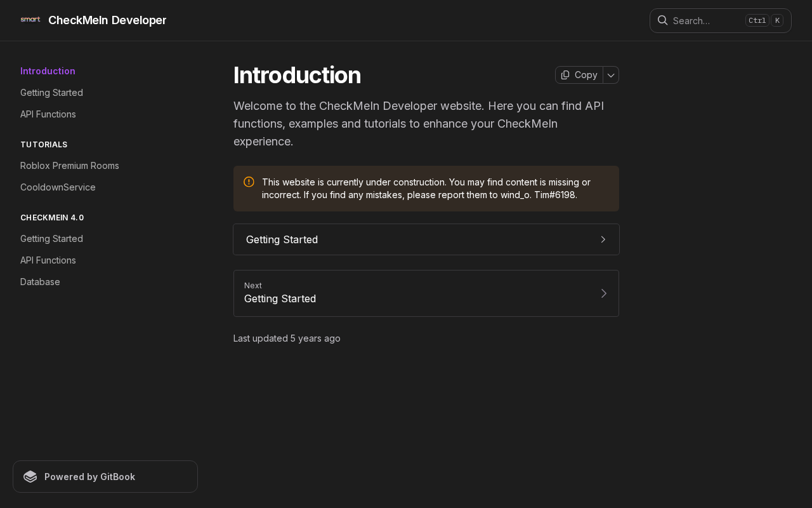Open the Copy options dropdown arrow
This screenshot has width=812, height=508.
[x=611, y=75]
